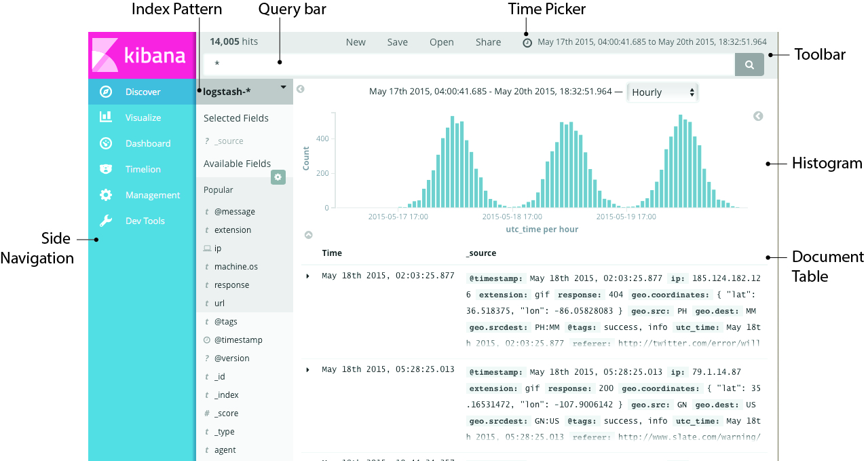Viewport: 868px width, 461px height.
Task: Click the clock icon in time picker
Action: 527,43
